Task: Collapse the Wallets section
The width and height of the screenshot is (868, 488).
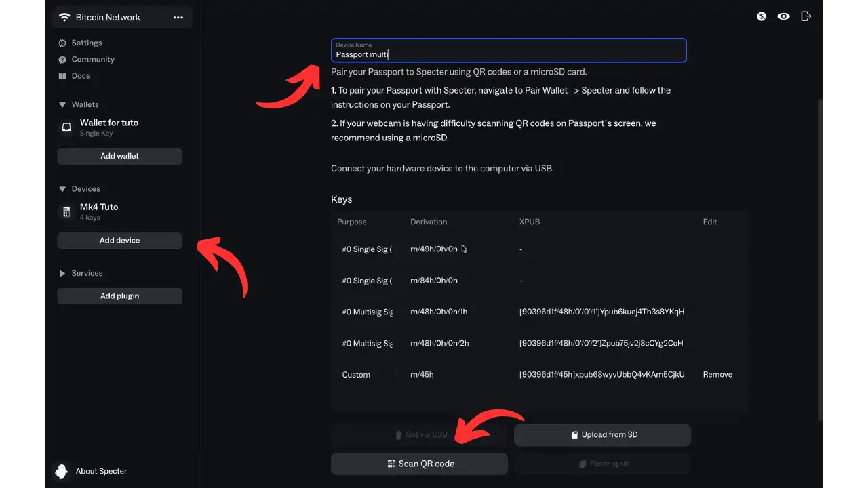Action: point(79,104)
